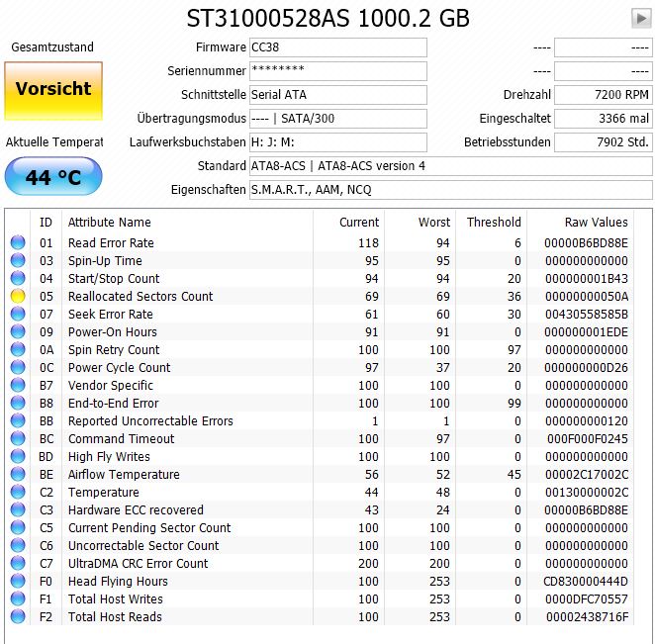Click the Firmware field showing CC38
Screen dimensions: 655x644
click(338, 47)
